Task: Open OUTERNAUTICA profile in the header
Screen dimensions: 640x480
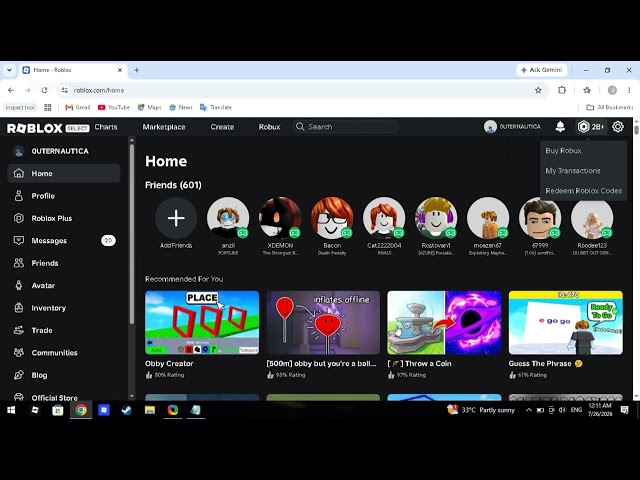Action: click(512, 127)
